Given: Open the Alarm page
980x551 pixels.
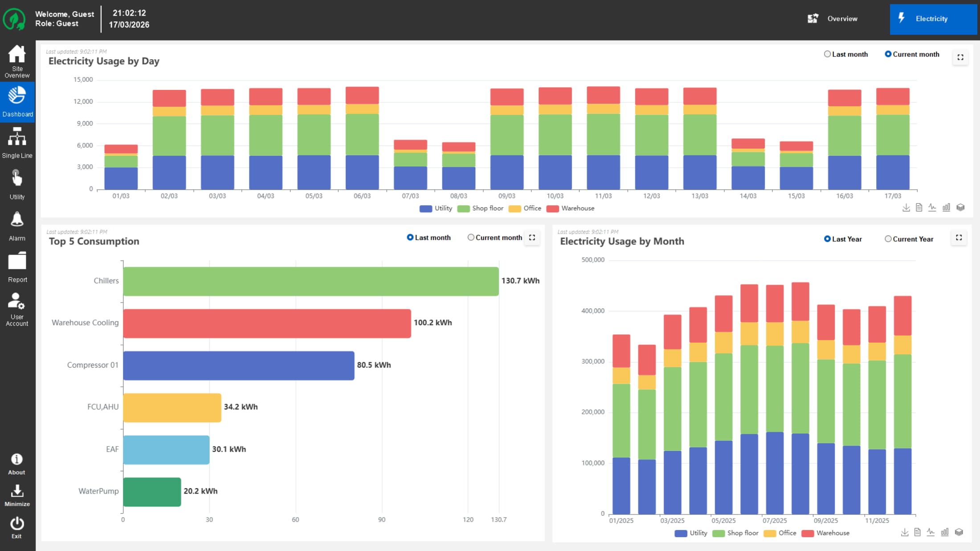Looking at the screenshot, I should pyautogui.click(x=17, y=226).
